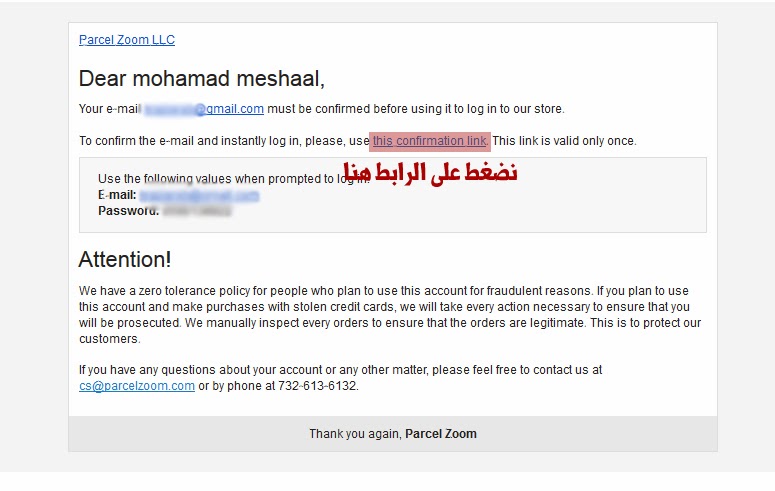Click the 'Thank you again' footer text
This screenshot has height=491, width=775.
click(x=355, y=434)
